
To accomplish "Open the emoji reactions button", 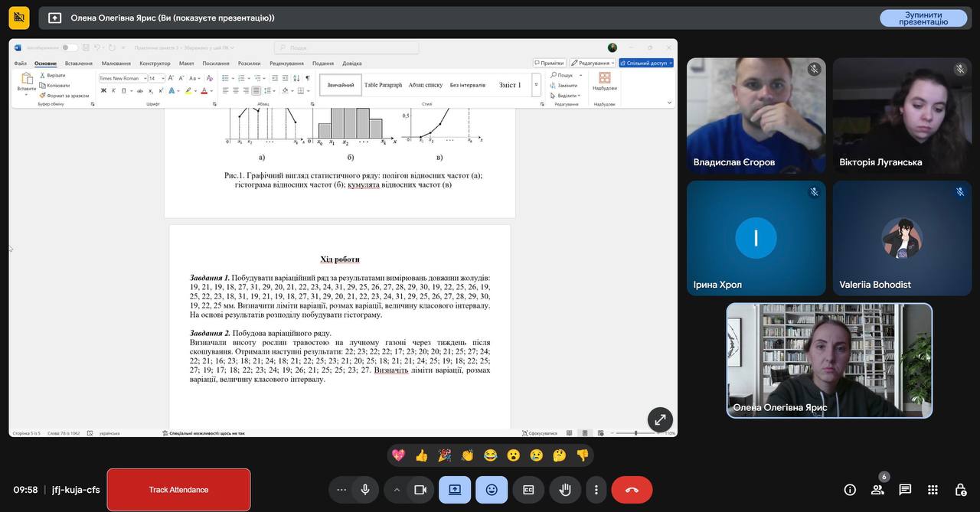I will [x=492, y=490].
